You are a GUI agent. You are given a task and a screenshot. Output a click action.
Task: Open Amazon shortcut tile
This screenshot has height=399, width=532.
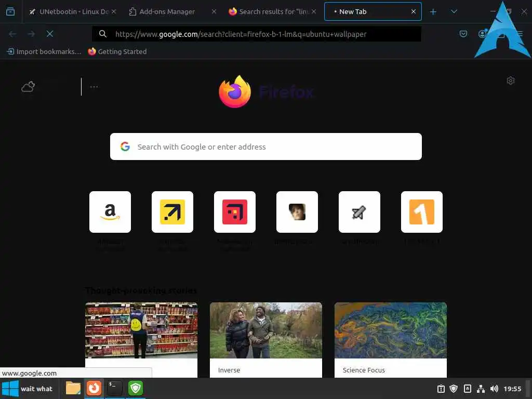[x=110, y=212]
